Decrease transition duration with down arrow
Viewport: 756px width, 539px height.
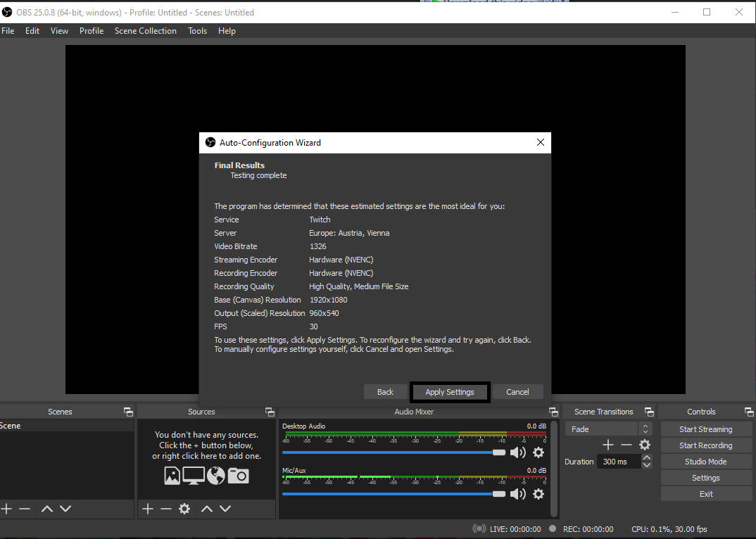click(647, 465)
